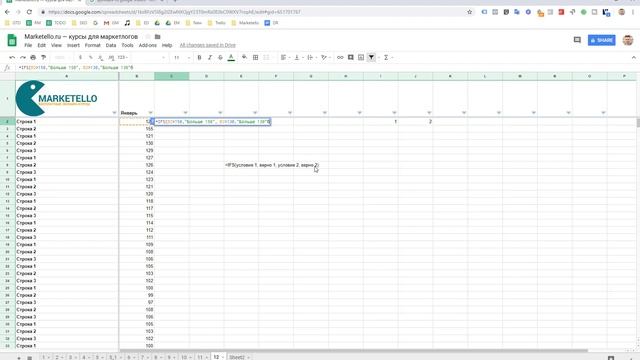The image size is (640, 360).
Task: Toggle the filter button in toolbar
Action: (x=371, y=58)
